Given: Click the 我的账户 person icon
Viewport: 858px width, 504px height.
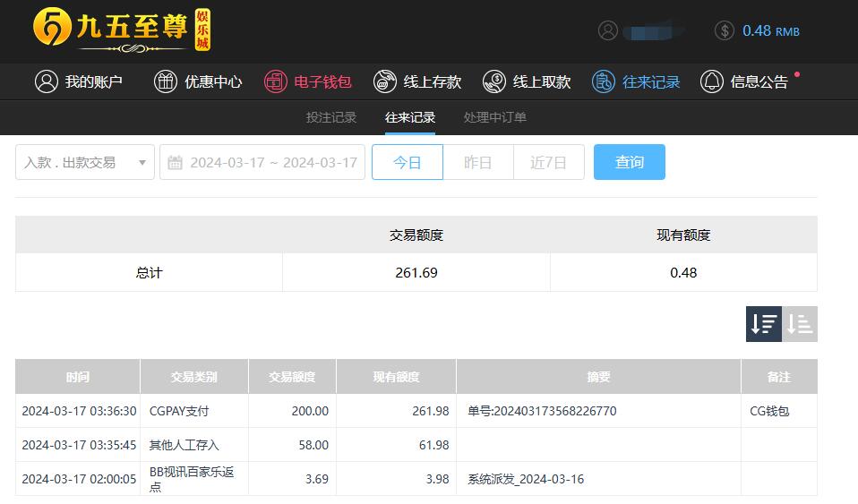Looking at the screenshot, I should pos(47,81).
